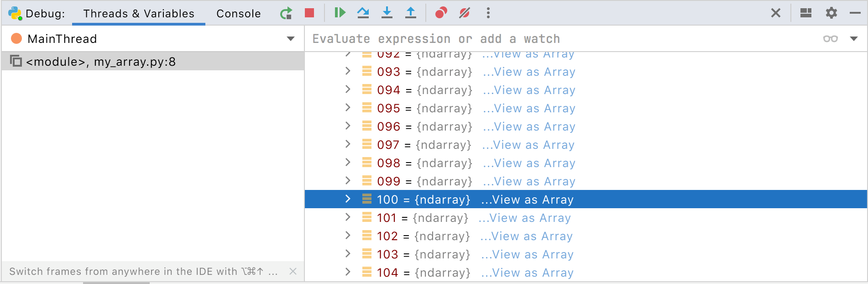Expand the 097 ndarray item
The image size is (868, 284).
tap(348, 144)
